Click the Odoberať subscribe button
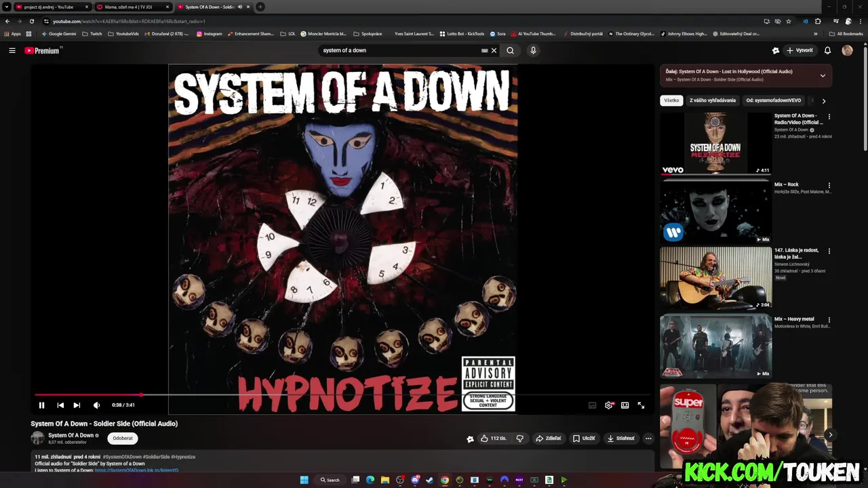The width and height of the screenshot is (868, 488). coord(123,439)
